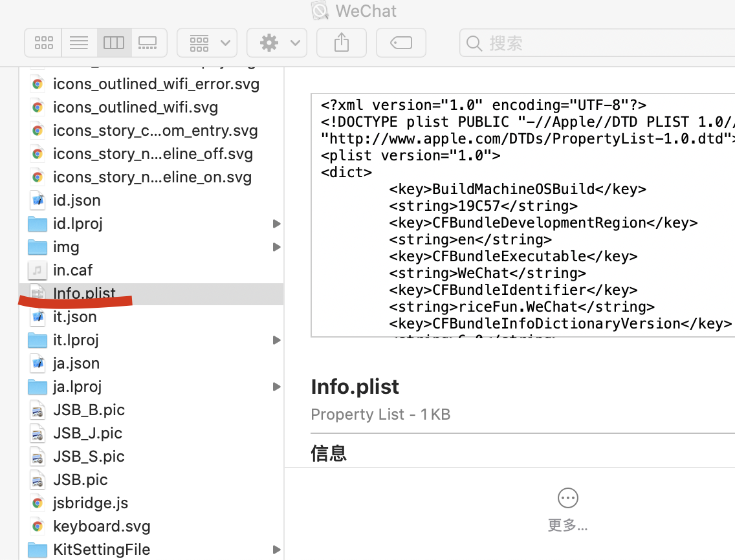Select icons_story_n...eline_off.svg file
The width and height of the screenshot is (735, 560).
[x=151, y=154]
